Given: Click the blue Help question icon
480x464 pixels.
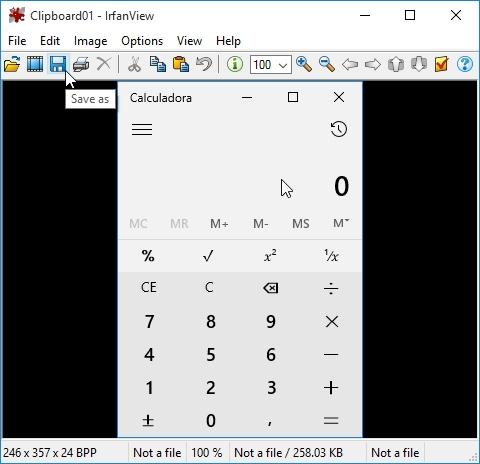Looking at the screenshot, I should point(465,64).
